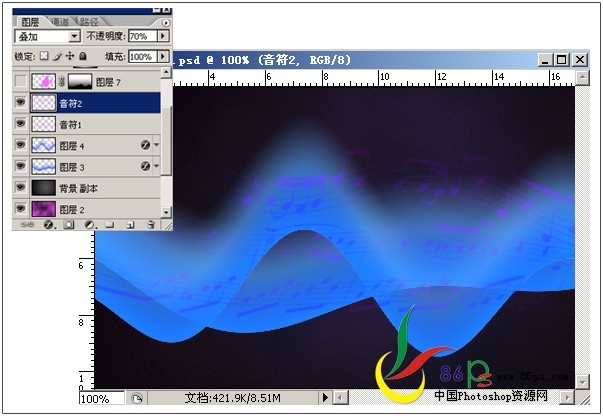The image size is (603, 416).
Task: Click status bar document preview icon
Action: [137, 398]
